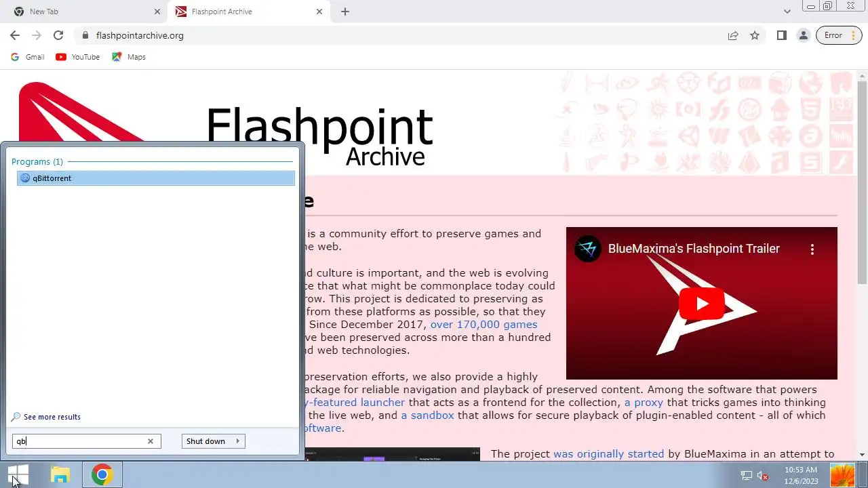Viewport: 868px width, 488px height.
Task: Play BlueMaxima's Flashpoint Trailer video
Action: click(701, 304)
